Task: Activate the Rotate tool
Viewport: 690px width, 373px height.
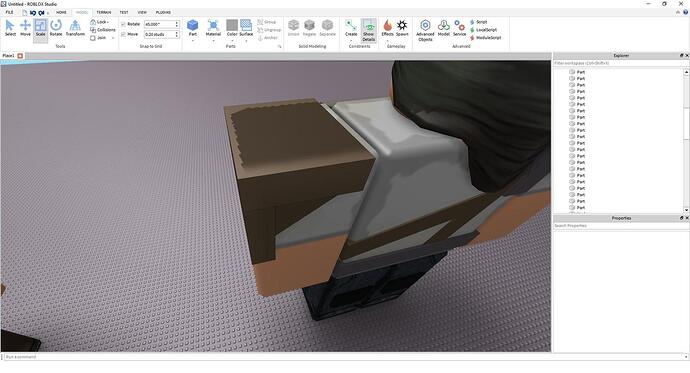Action: 56,28
